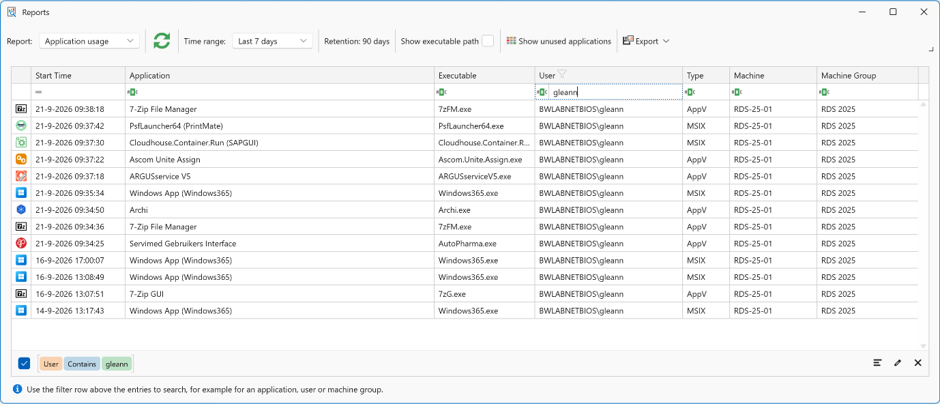Click the 7-Zip icon on the 09:38:18 row

(x=21, y=109)
